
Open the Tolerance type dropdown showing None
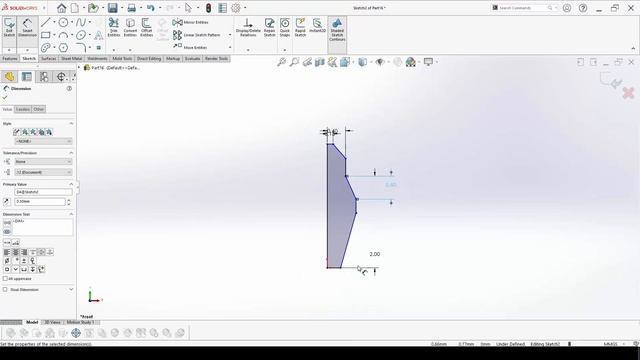point(43,162)
